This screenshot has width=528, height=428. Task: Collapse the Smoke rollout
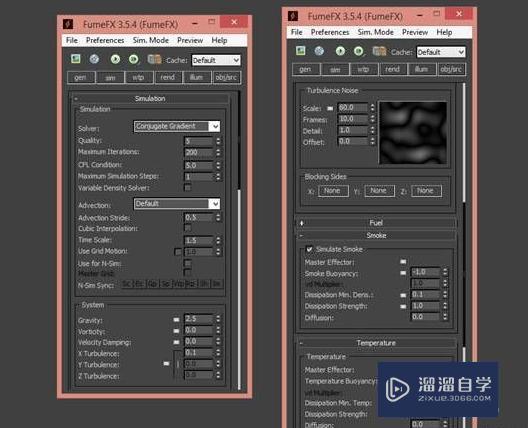376,235
